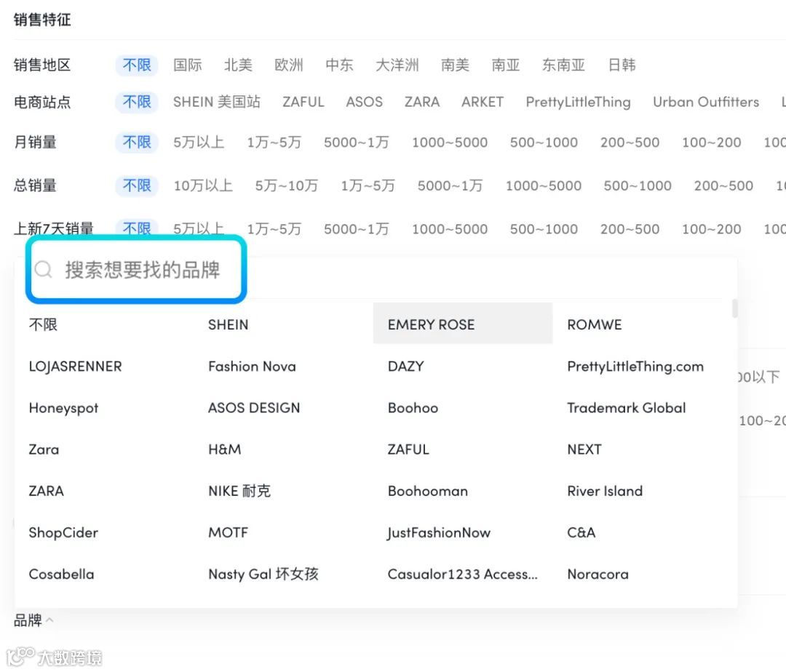Pick ASOS DESIGN brand from list
This screenshot has width=786, height=672.
point(254,407)
